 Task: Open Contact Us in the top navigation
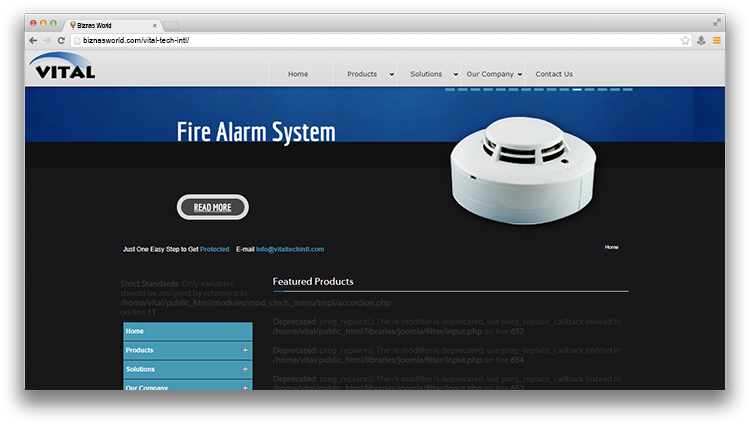[554, 74]
